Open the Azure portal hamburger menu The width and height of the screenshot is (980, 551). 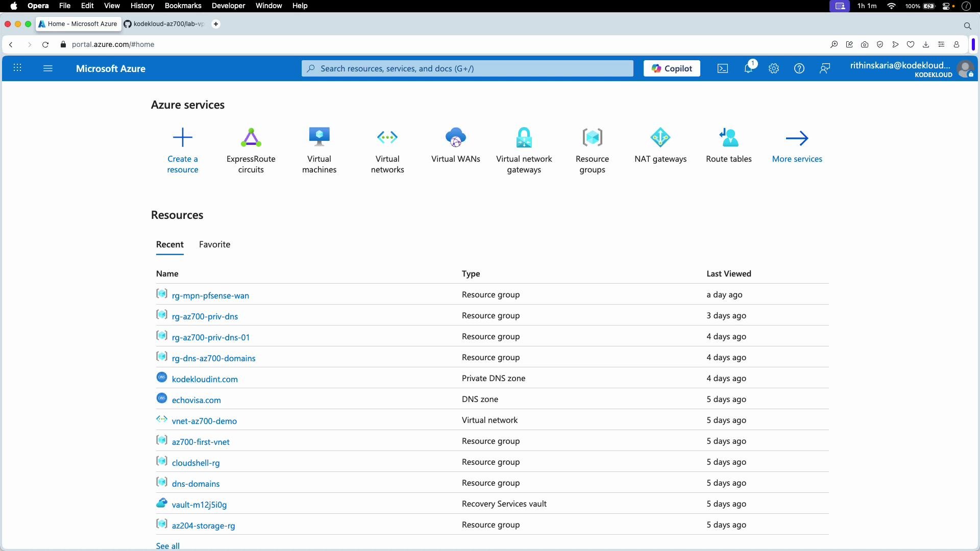click(x=48, y=68)
